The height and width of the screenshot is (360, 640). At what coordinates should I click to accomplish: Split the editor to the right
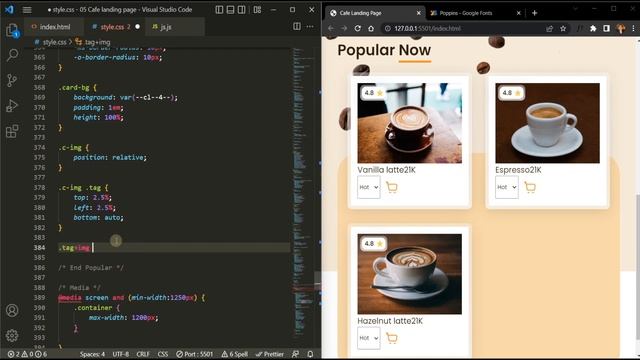297,27
